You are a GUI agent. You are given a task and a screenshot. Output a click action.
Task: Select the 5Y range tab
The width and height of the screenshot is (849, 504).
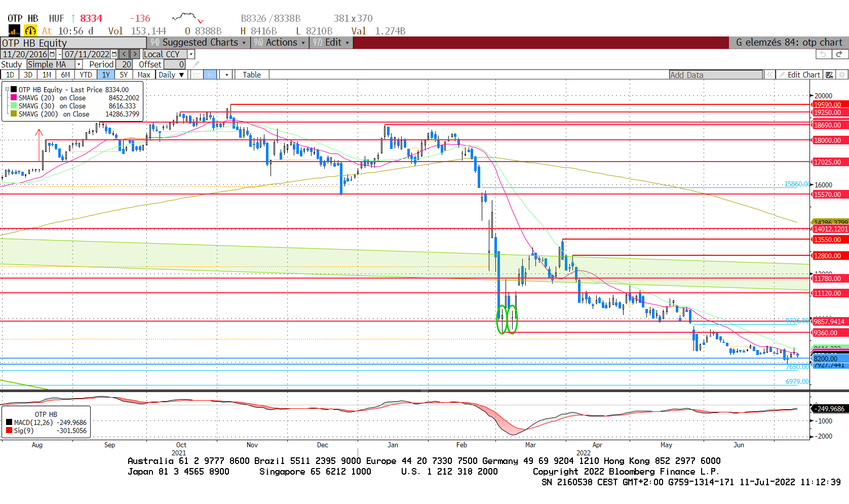click(x=124, y=75)
